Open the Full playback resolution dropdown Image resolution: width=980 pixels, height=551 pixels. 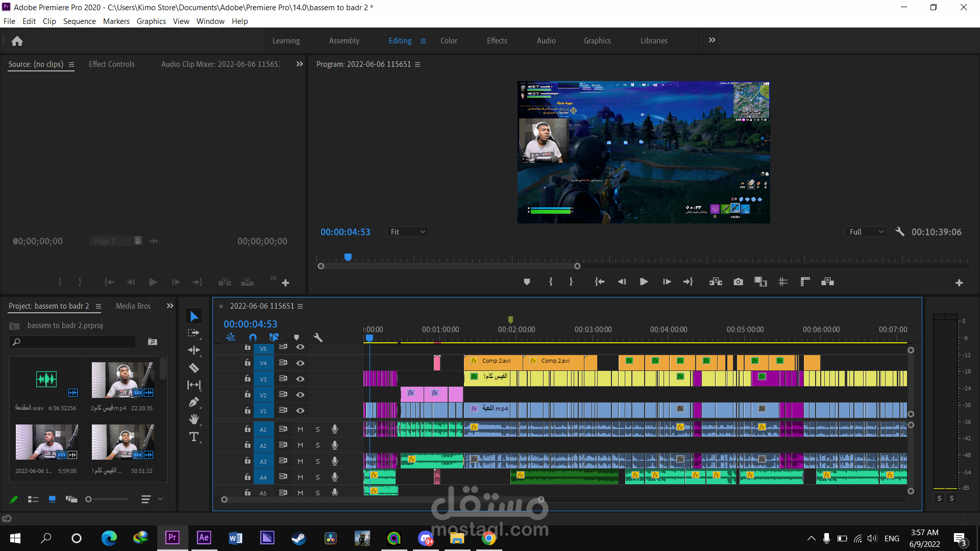click(866, 232)
